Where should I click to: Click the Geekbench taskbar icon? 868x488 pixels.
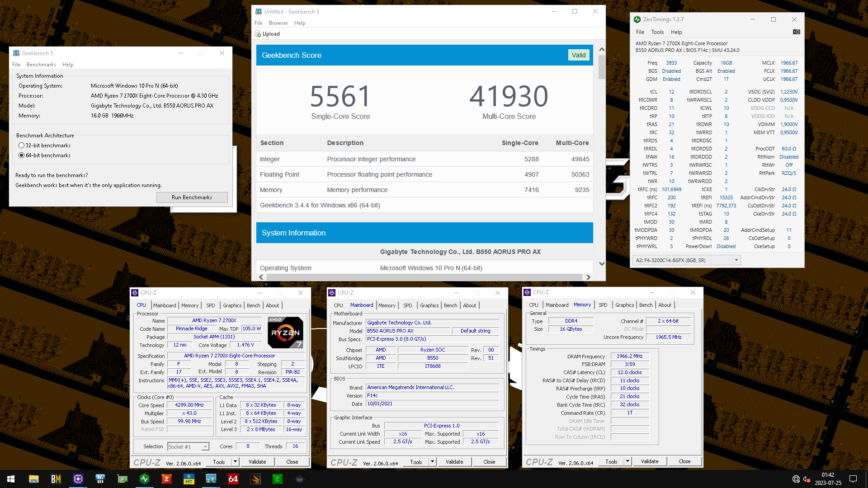tap(211, 479)
